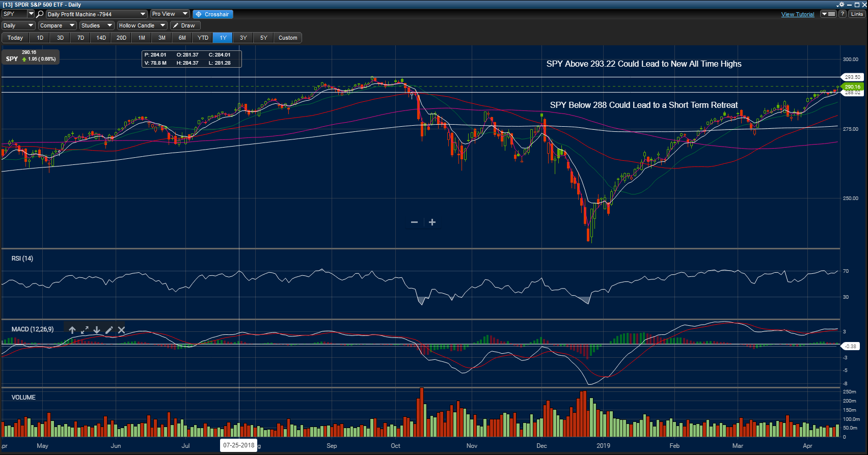Expand MACD panel with the expand arrows
The width and height of the screenshot is (868, 455).
pos(85,330)
